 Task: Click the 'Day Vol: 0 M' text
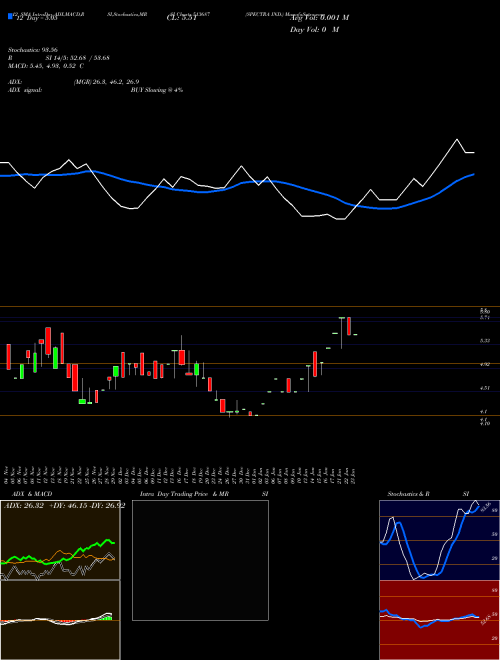(x=314, y=30)
